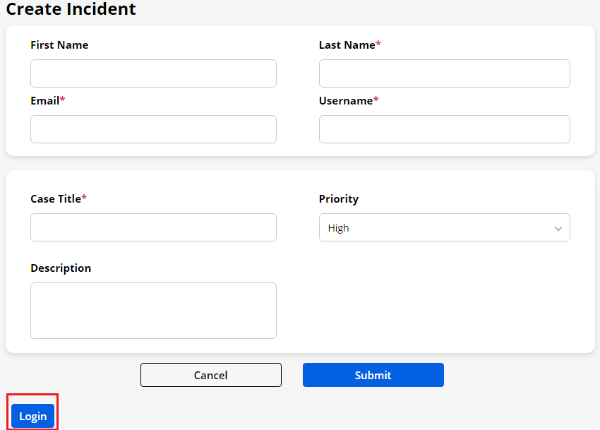The height and width of the screenshot is (430, 600).
Task: Click the First Name input field
Action: (153, 73)
